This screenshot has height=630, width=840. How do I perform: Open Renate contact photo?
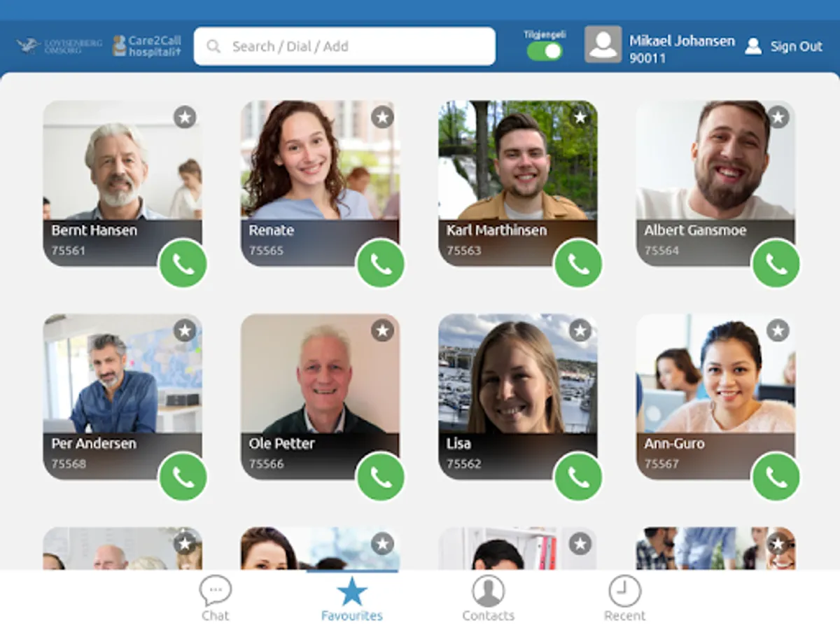pyautogui.click(x=321, y=160)
